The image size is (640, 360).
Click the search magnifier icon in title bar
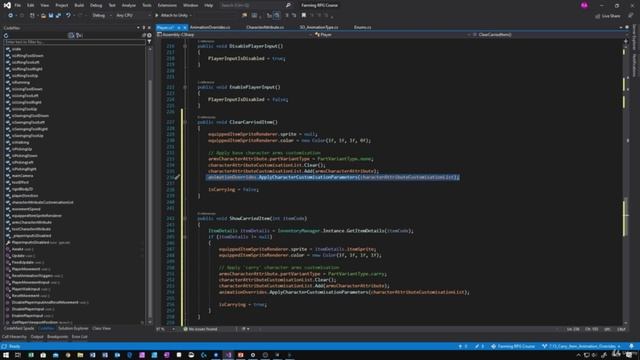tap(288, 5)
